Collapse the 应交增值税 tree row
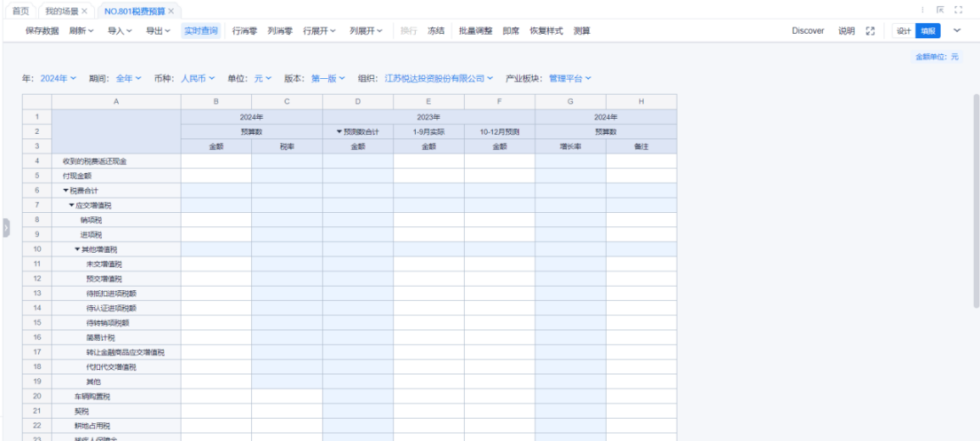 pyautogui.click(x=72, y=205)
